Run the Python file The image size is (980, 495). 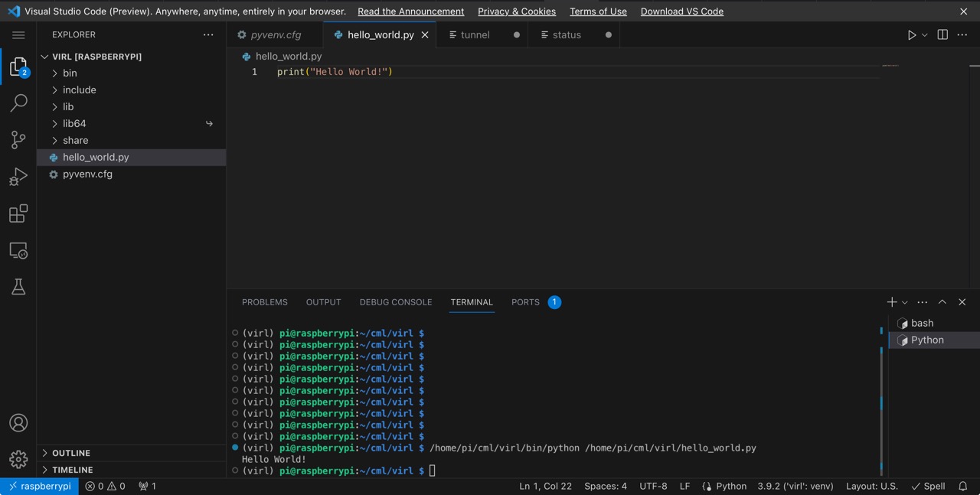tap(911, 35)
